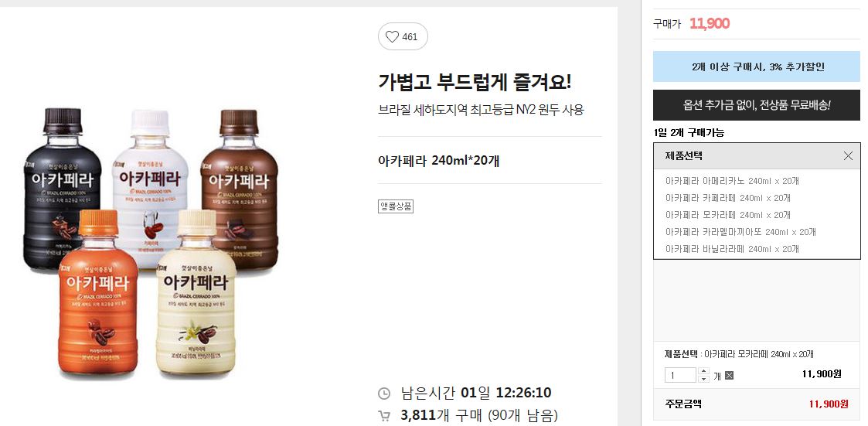868x426 pixels.
Task: Click the 제품선택 dropdown header
Action: tap(757, 155)
